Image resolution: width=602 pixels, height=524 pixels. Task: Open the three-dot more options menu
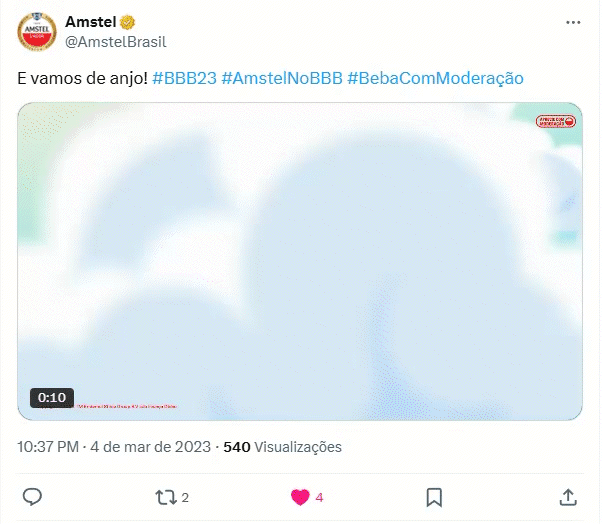tap(573, 22)
